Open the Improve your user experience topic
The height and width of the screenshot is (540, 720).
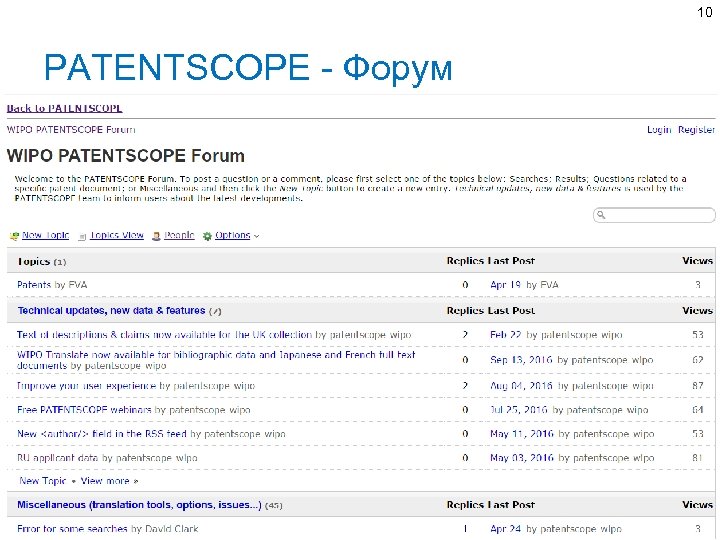86,386
